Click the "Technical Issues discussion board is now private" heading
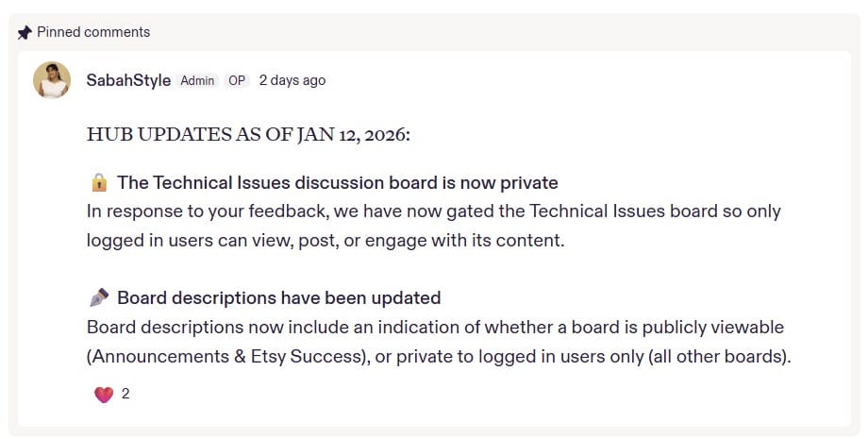Viewport: 868px width, 439px height. click(338, 183)
